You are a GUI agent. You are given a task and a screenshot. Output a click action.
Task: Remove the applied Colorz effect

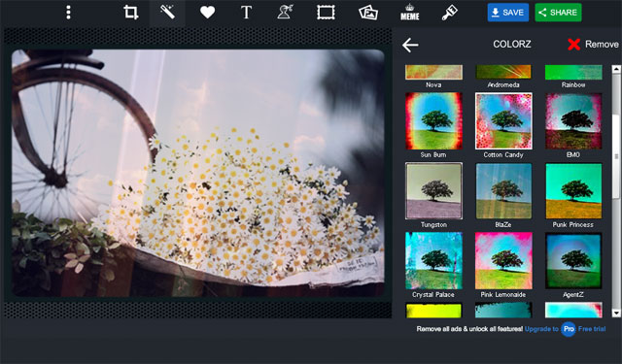pyautogui.click(x=593, y=45)
